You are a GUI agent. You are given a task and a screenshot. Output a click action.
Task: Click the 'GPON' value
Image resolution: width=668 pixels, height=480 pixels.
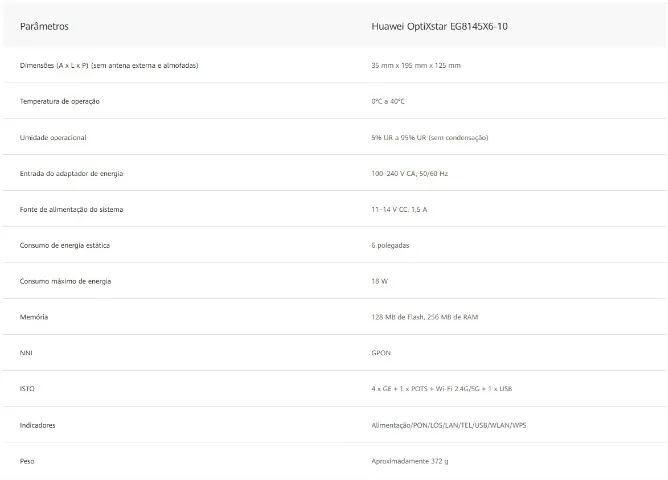(x=381, y=353)
